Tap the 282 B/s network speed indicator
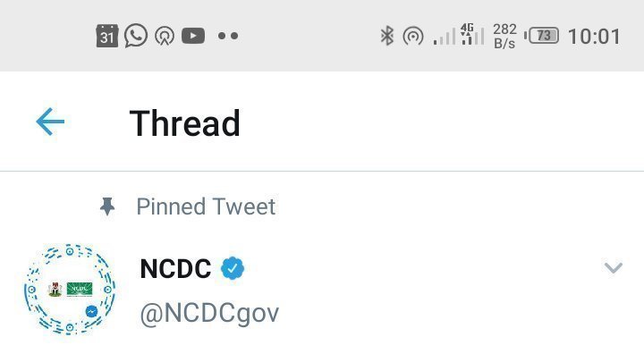 pyautogui.click(x=504, y=37)
